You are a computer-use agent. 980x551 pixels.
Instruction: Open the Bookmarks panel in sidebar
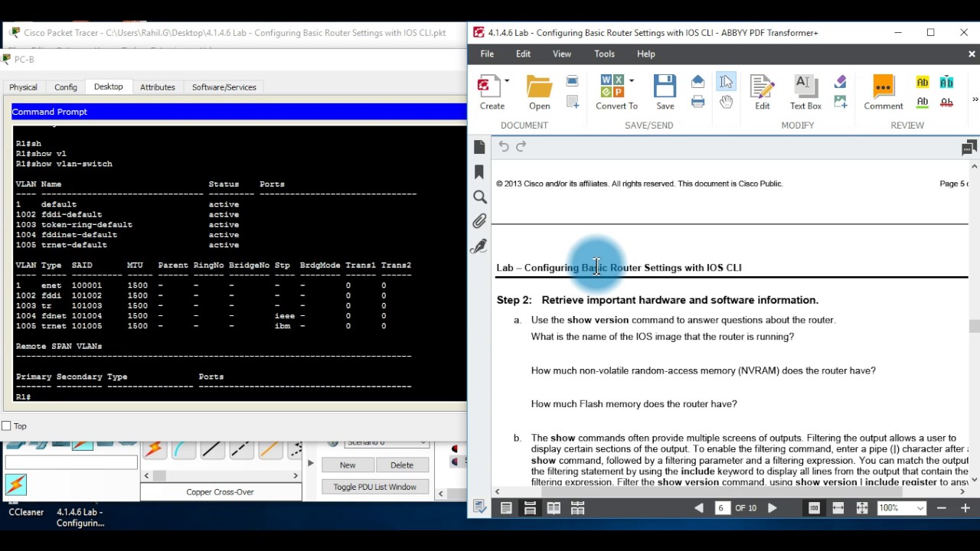tap(480, 172)
